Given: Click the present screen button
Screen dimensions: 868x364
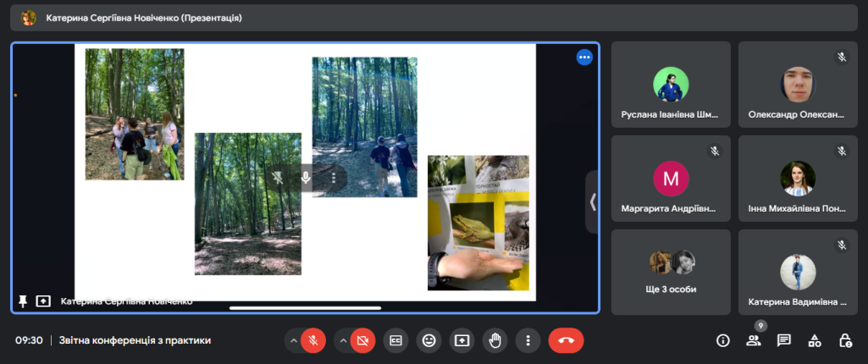Looking at the screenshot, I should 462,341.
